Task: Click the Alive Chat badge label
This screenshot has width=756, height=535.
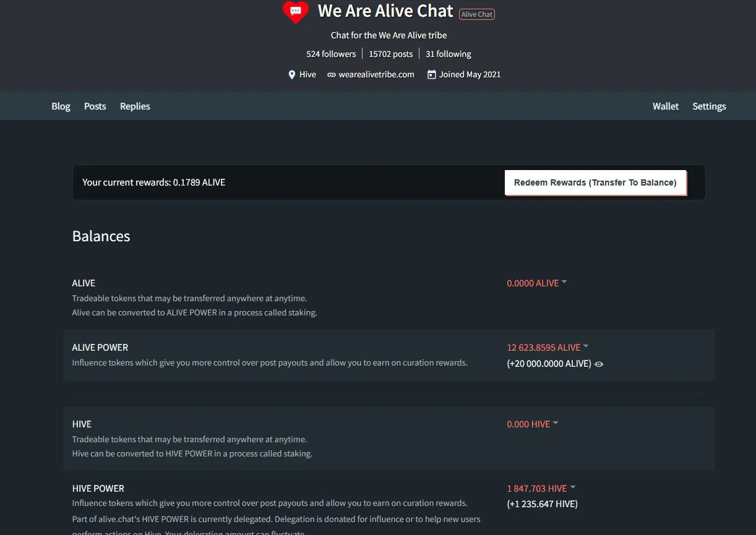Action: pyautogui.click(x=477, y=14)
